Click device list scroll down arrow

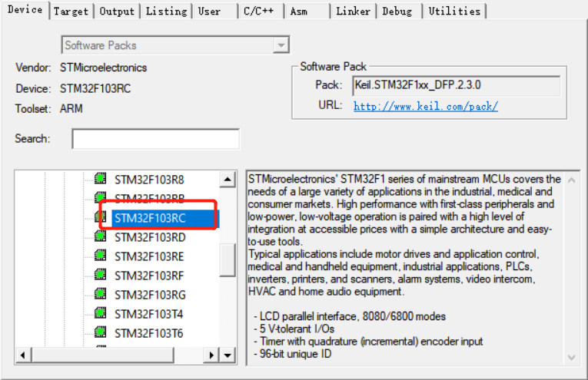(228, 355)
